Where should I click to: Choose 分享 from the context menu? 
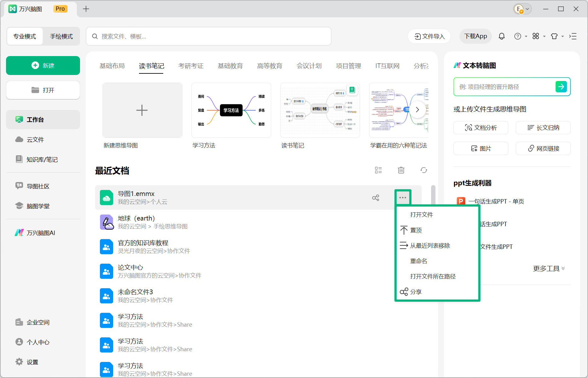click(437, 292)
